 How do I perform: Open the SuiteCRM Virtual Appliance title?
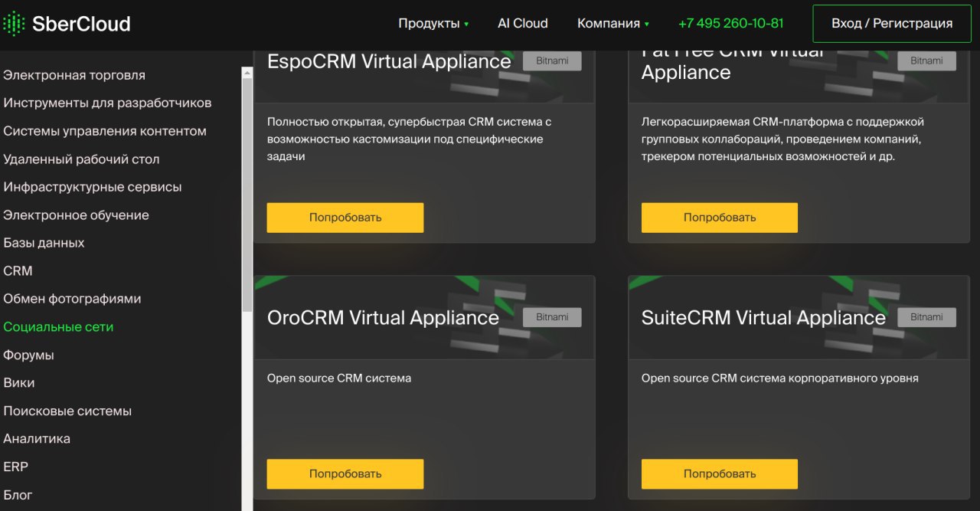coord(763,318)
